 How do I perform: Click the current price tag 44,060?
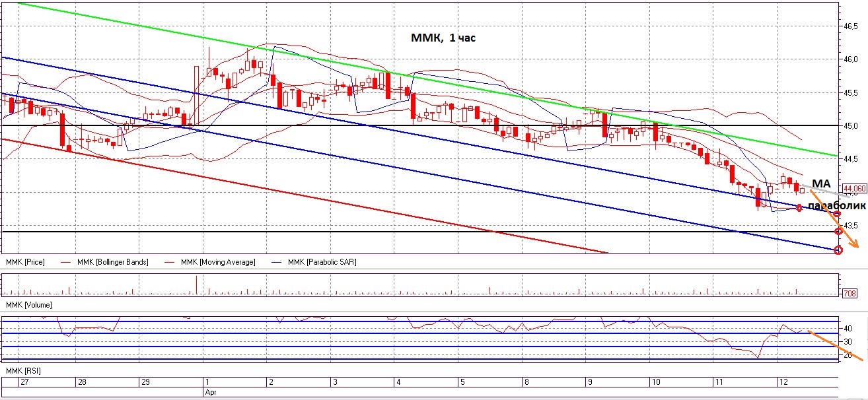[x=855, y=187]
